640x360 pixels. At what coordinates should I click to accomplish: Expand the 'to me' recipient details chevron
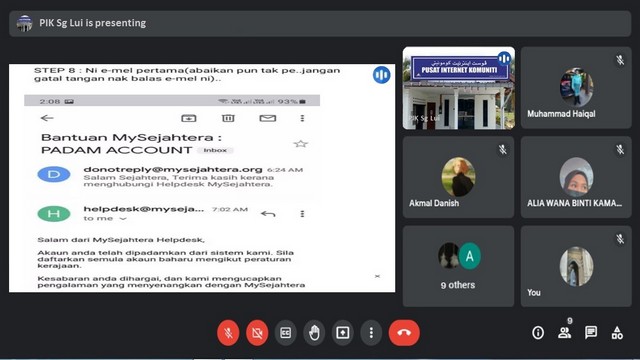(x=123, y=219)
